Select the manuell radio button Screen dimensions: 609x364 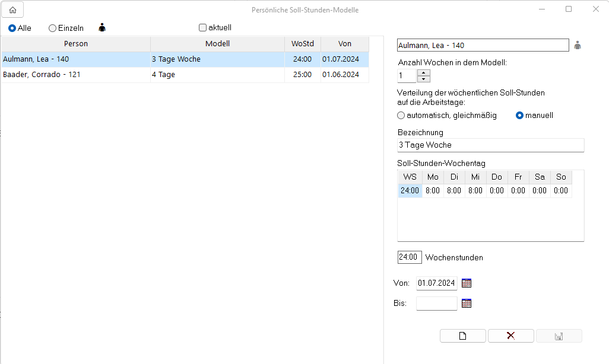click(x=519, y=116)
